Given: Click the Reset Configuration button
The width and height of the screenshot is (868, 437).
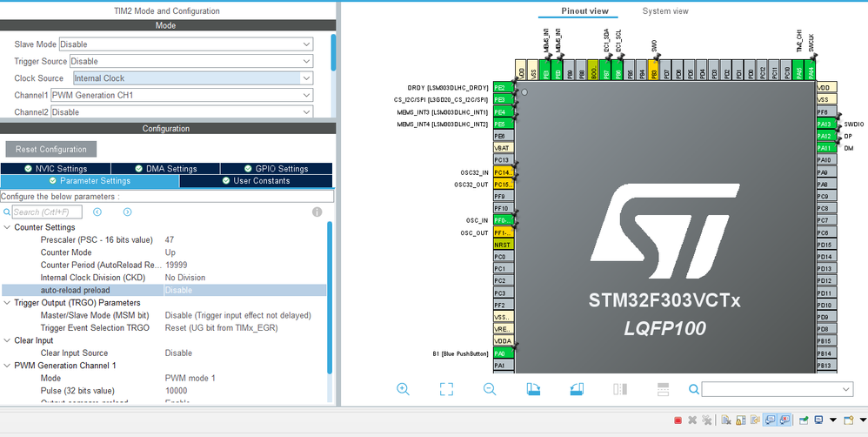Looking at the screenshot, I should pos(51,150).
